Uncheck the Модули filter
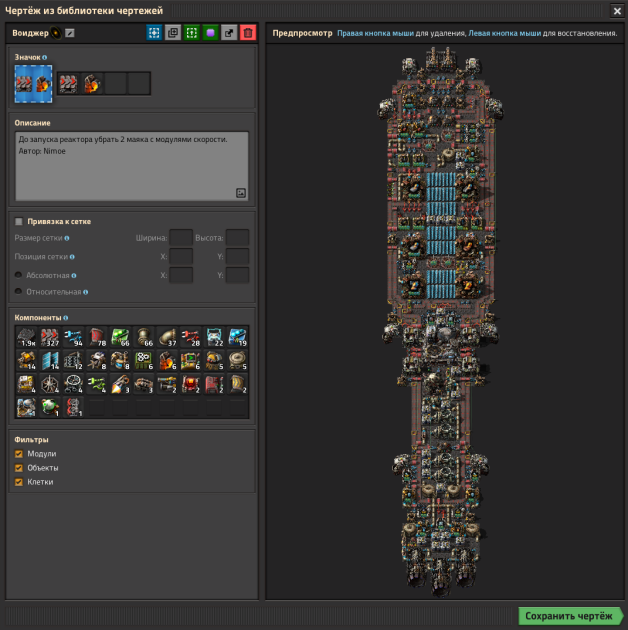 coord(18,454)
